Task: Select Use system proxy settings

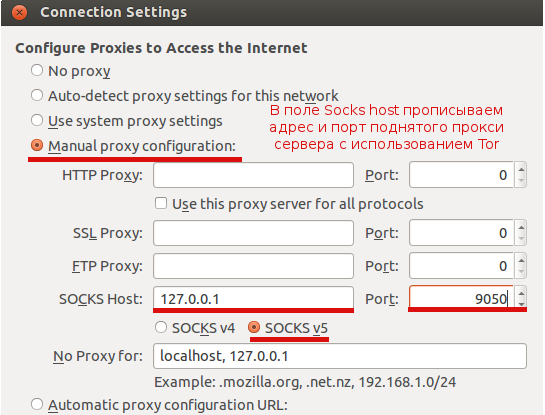Action: (37, 120)
